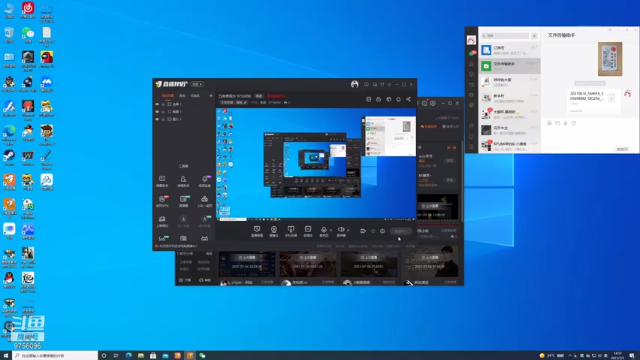
Task: Select the third scene tab in Huya
Action: coord(196,96)
